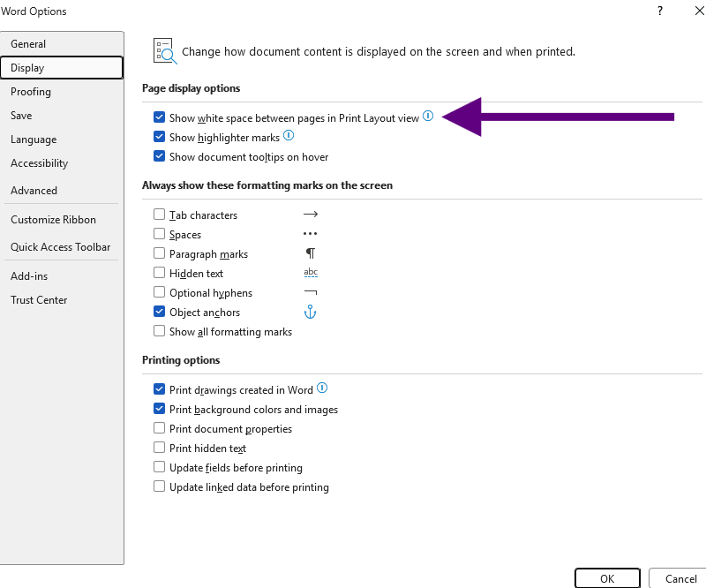This screenshot has height=588, width=706.
Task: Click the tab arrow symbol
Action: pyautogui.click(x=311, y=214)
